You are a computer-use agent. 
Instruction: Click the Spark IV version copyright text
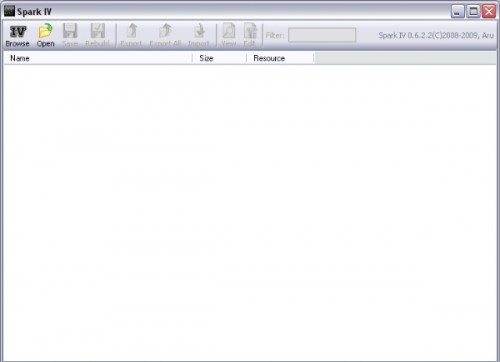pyautogui.click(x=436, y=35)
